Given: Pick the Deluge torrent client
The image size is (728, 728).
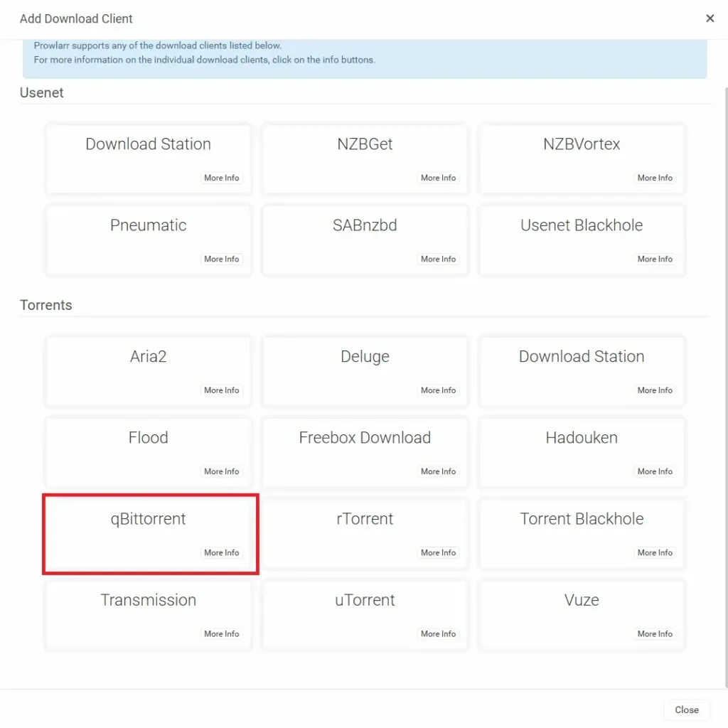Looking at the screenshot, I should coord(365,358).
